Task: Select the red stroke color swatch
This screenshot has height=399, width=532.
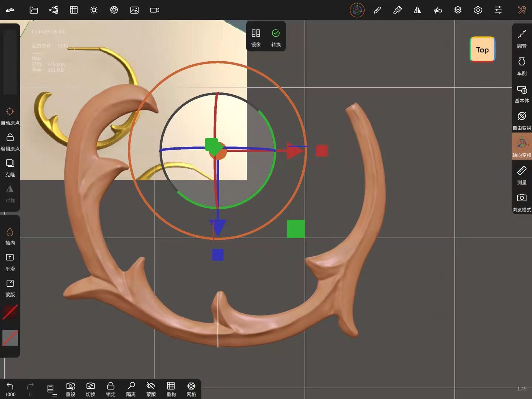Action: pos(10,312)
